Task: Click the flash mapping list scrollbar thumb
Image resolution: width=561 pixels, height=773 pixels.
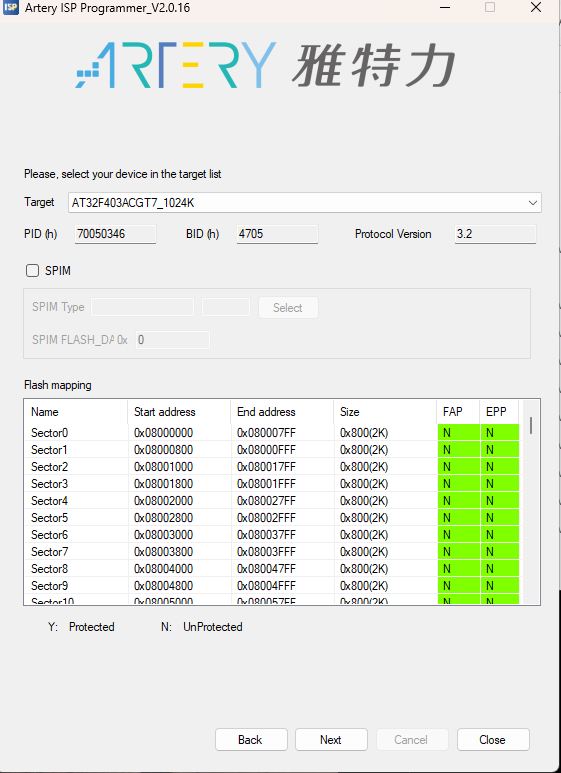Action: click(x=531, y=425)
